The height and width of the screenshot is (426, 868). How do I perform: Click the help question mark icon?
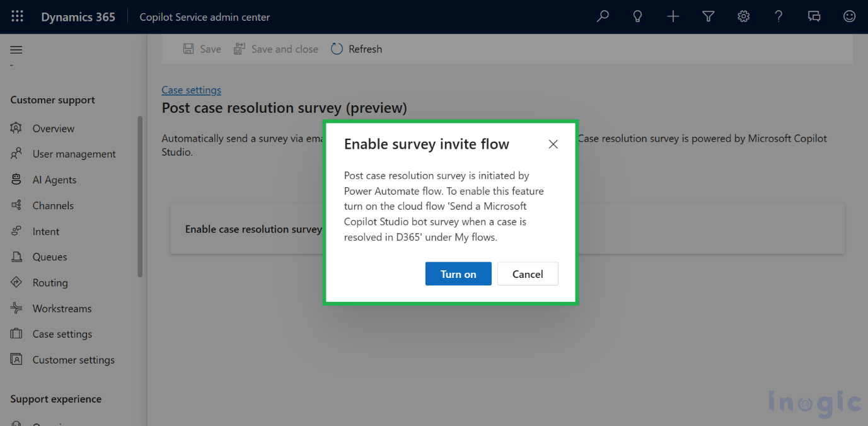tap(779, 17)
